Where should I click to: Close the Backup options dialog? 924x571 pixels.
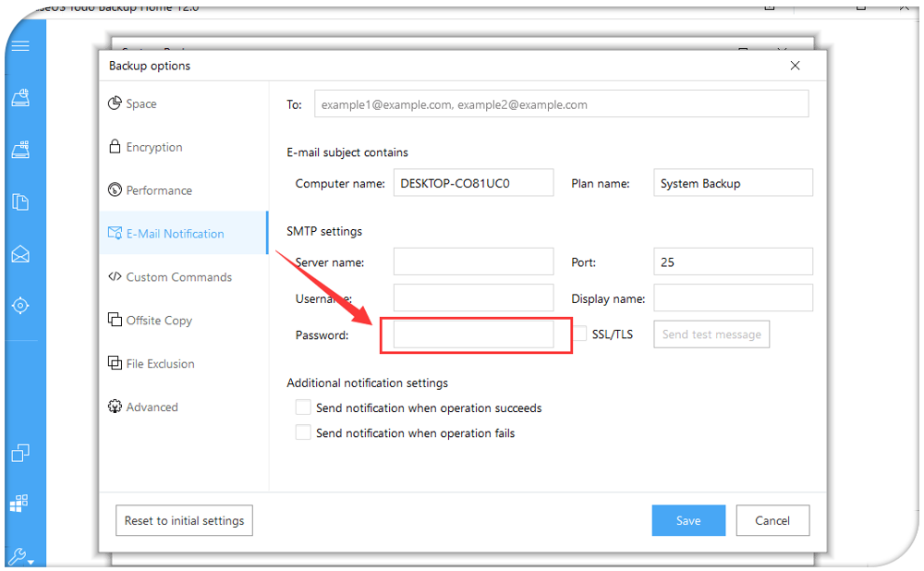(x=795, y=66)
